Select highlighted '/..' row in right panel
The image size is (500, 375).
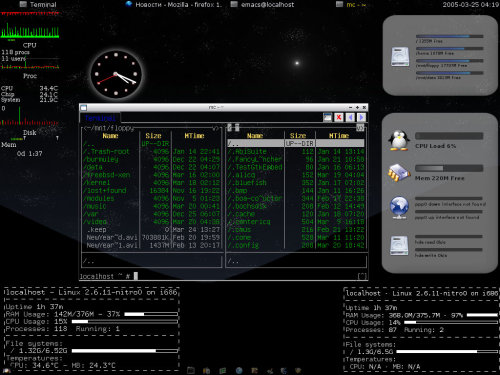coord(296,144)
